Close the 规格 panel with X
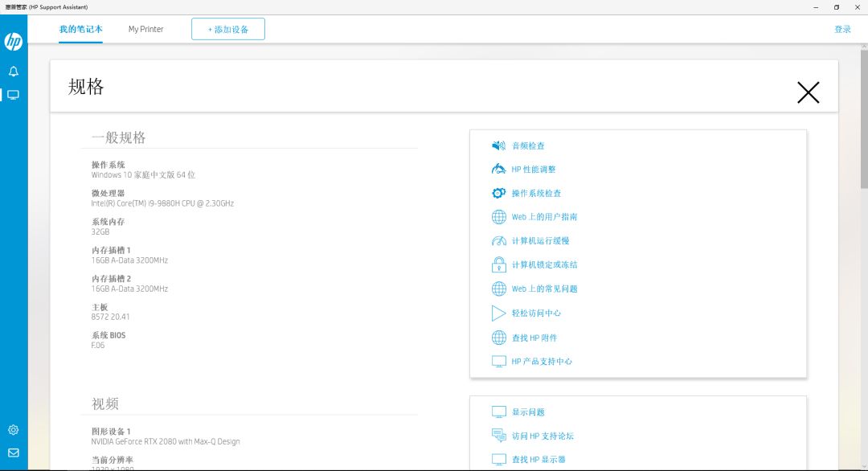868x471 pixels. click(x=809, y=92)
